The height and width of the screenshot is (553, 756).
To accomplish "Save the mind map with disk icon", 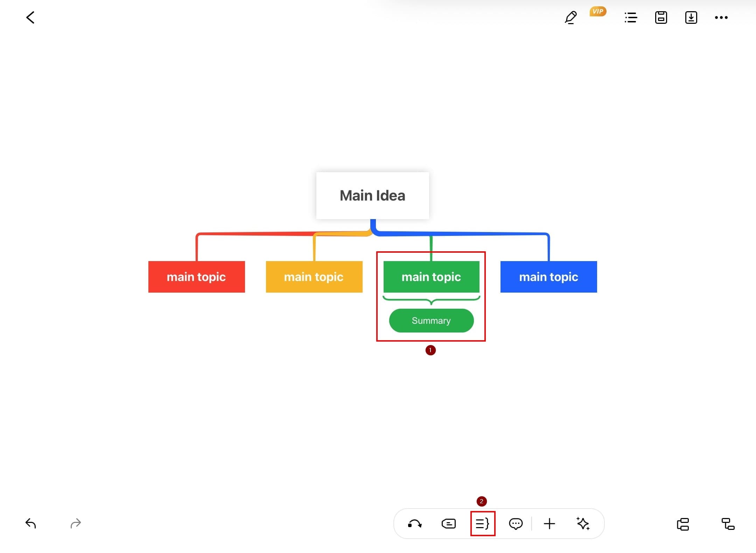I will 661,17.
